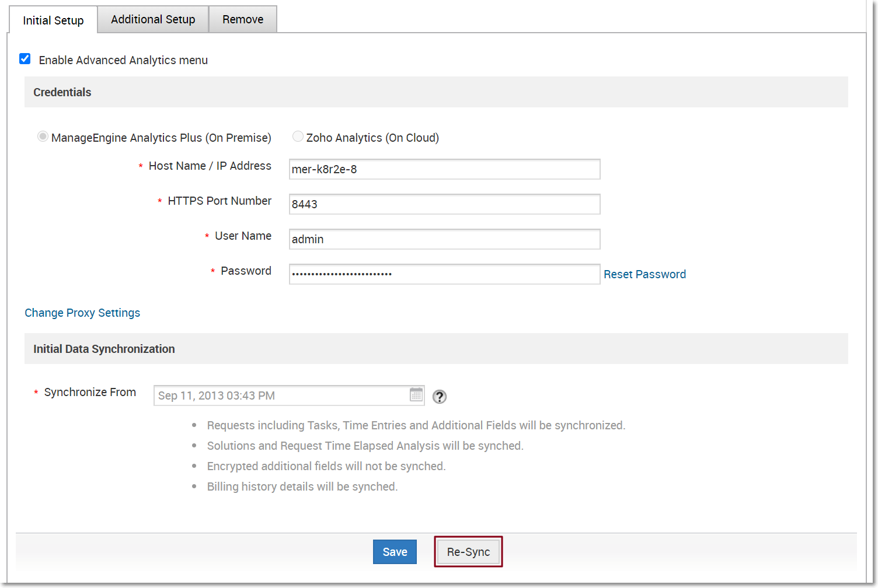Focus the Host Name / IP Address field

click(444, 169)
